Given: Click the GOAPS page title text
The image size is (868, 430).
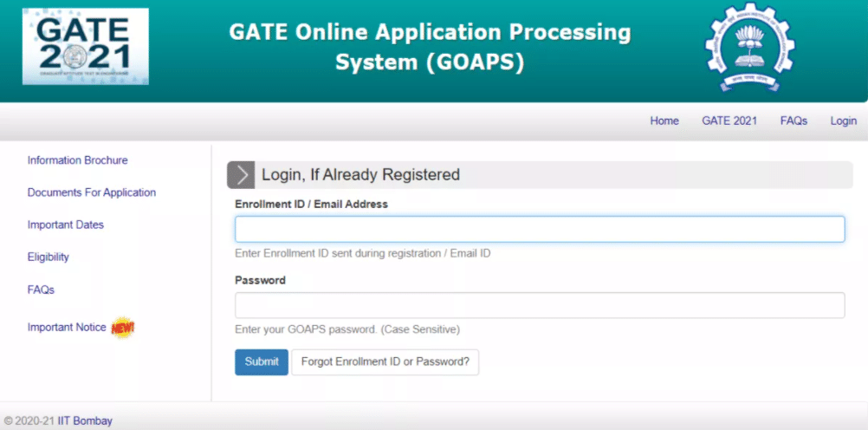Looking at the screenshot, I should 430,49.
